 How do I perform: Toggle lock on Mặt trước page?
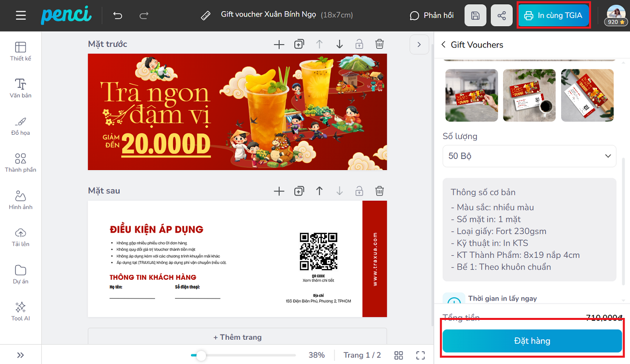click(x=359, y=44)
